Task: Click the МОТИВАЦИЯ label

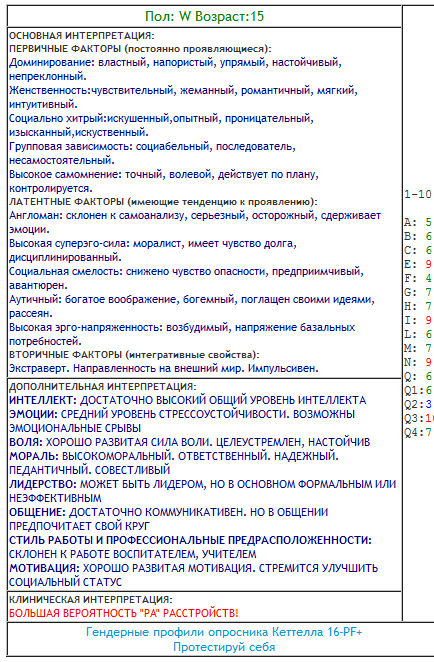Action: coord(44,568)
